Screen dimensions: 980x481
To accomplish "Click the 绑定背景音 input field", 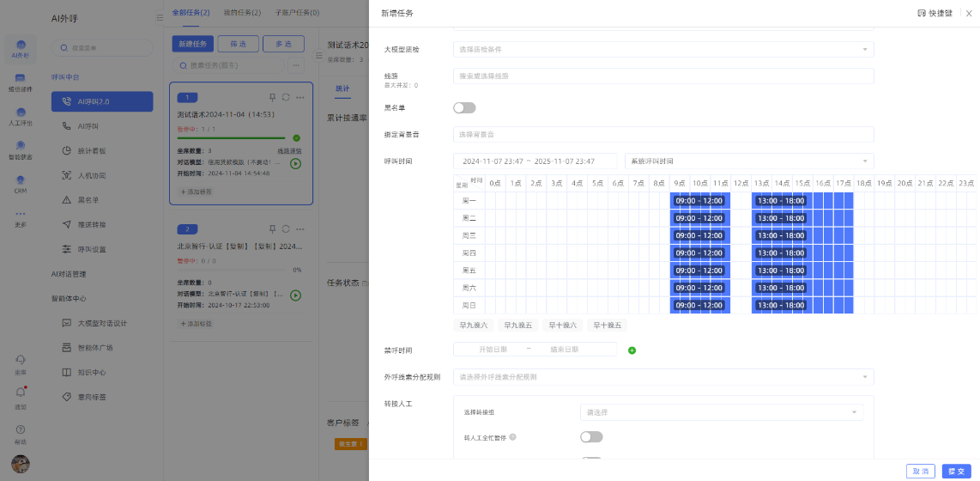I will point(662,135).
